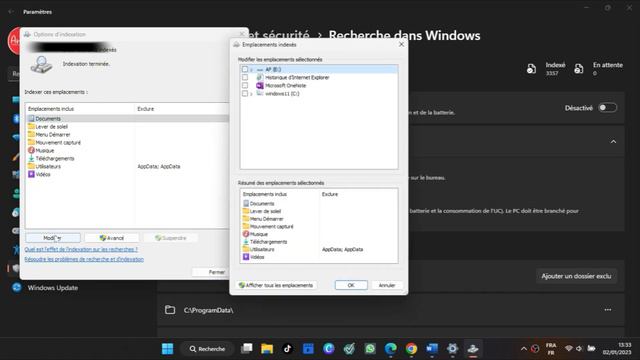
Task: Toggle the Désactivé switch in Settings
Action: click(x=607, y=108)
